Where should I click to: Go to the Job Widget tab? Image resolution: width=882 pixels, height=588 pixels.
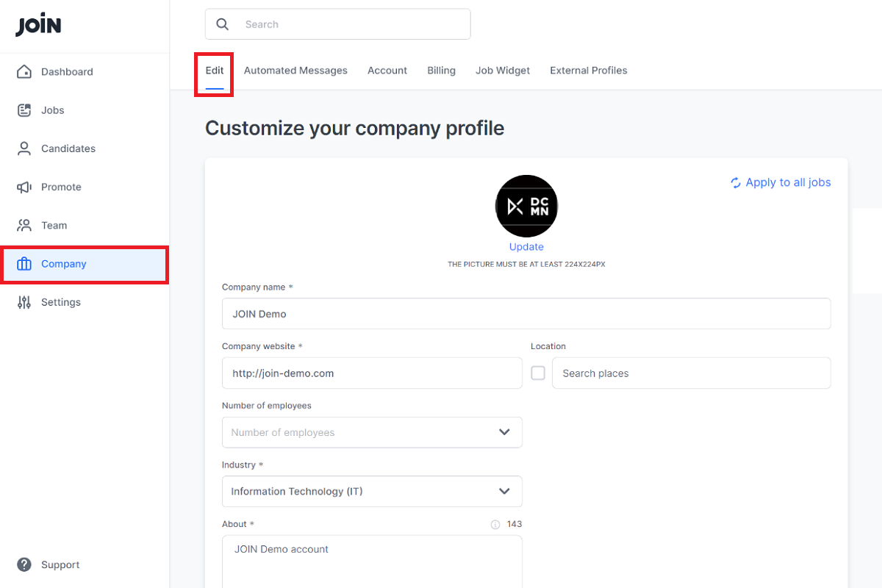[503, 71]
